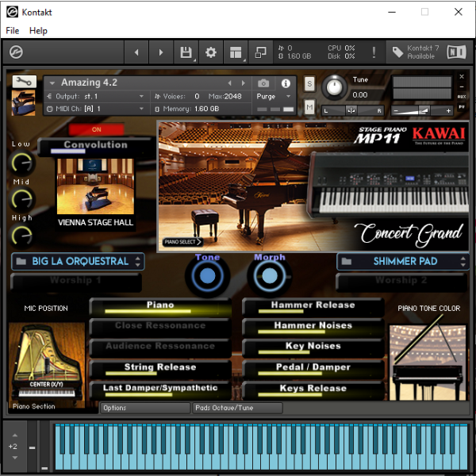476x476 pixels.
Task: Click the minimized view windows icon
Action: 260,52
